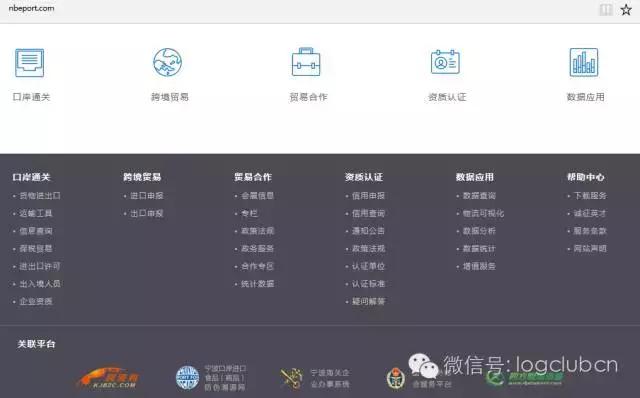Click the 贸易合作 briefcase icon
The height and width of the screenshot is (398, 640).
306,62
